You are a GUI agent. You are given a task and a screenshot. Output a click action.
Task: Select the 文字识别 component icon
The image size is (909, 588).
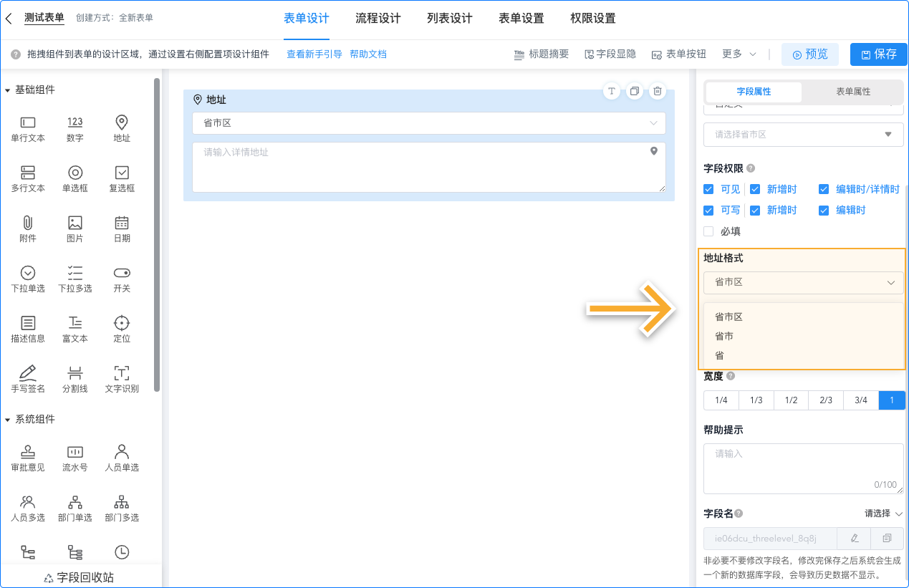(122, 373)
